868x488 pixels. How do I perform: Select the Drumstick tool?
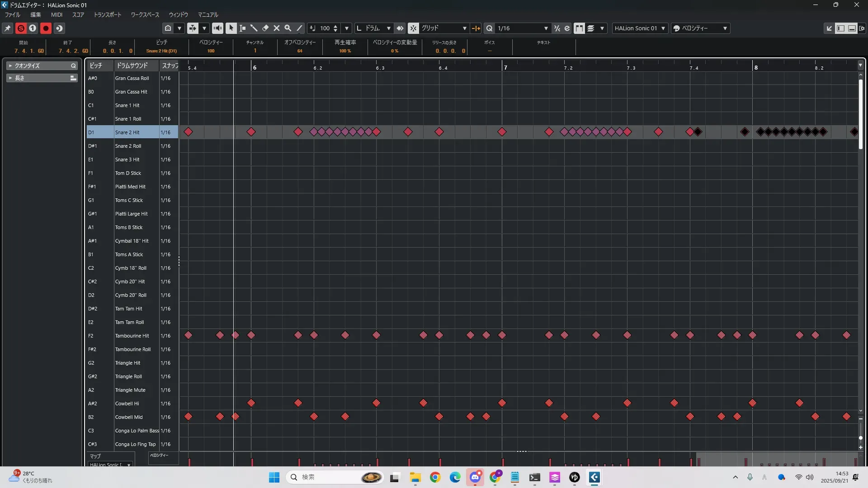pyautogui.click(x=254, y=28)
